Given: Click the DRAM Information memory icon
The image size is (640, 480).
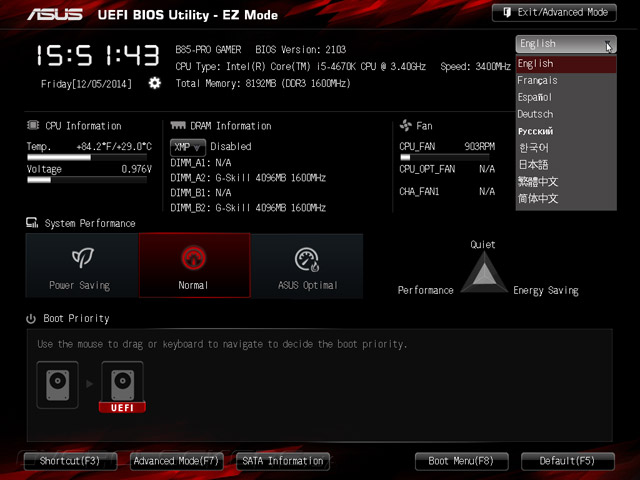Looking at the screenshot, I should coord(178,125).
